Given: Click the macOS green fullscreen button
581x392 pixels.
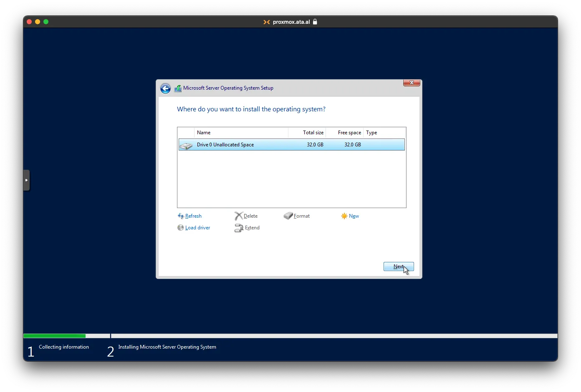Looking at the screenshot, I should pos(46,22).
